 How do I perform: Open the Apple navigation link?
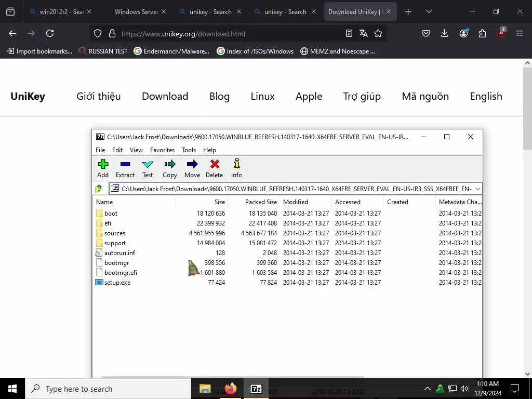coord(309,96)
